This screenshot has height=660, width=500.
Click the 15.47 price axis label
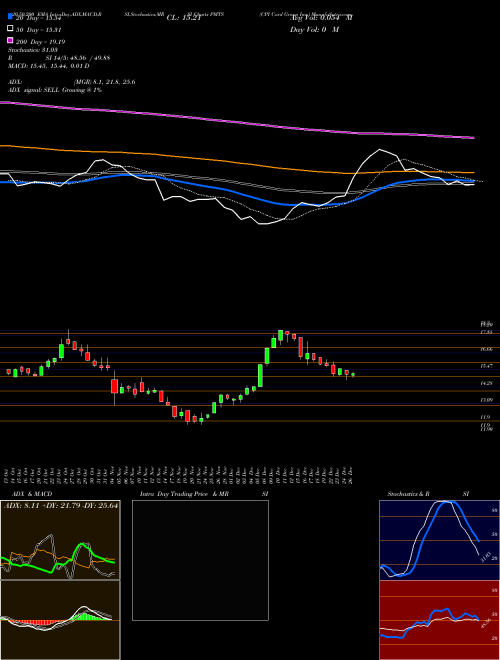(487, 366)
